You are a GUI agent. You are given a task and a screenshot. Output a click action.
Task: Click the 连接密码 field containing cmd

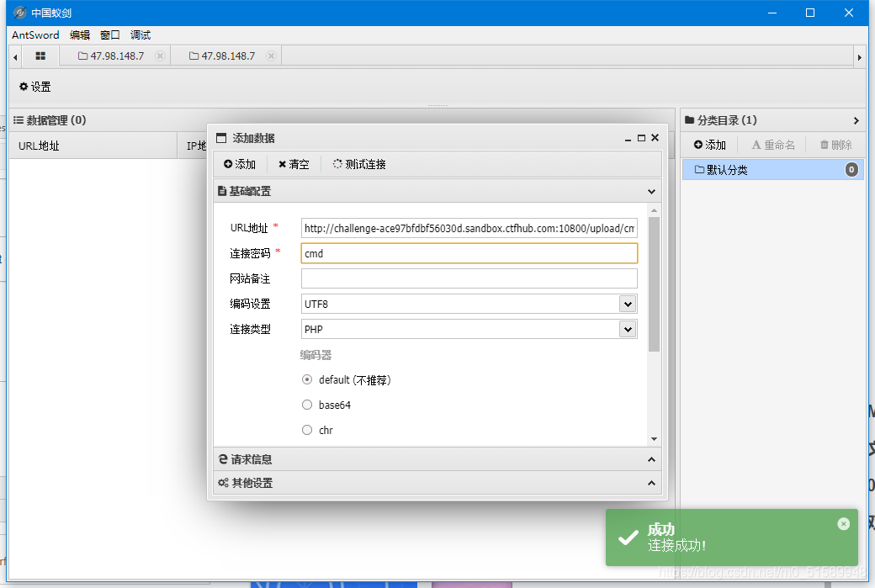(469, 253)
